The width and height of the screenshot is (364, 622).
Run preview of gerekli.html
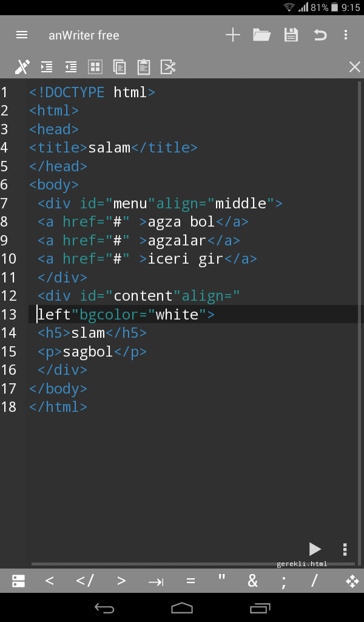(x=315, y=549)
